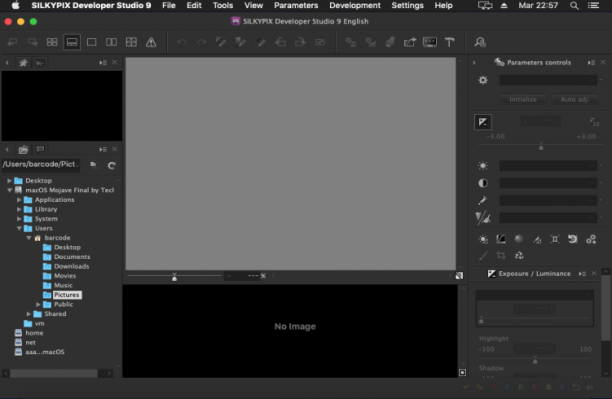The image size is (612, 399).
Task: Select the tone curve icon
Action: (501, 239)
